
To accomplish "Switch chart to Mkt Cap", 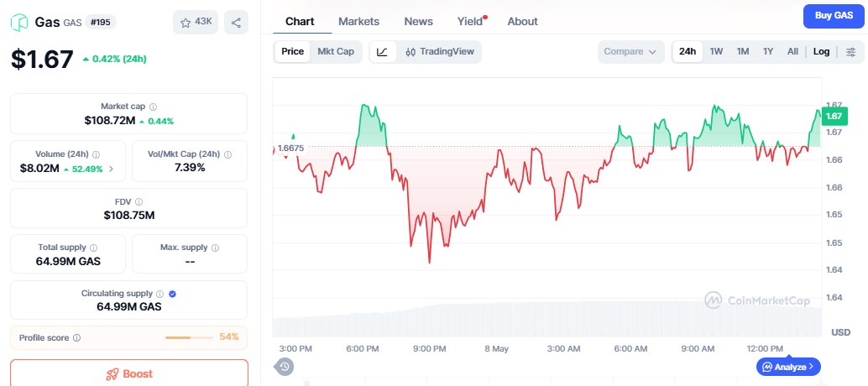I will pyautogui.click(x=336, y=51).
